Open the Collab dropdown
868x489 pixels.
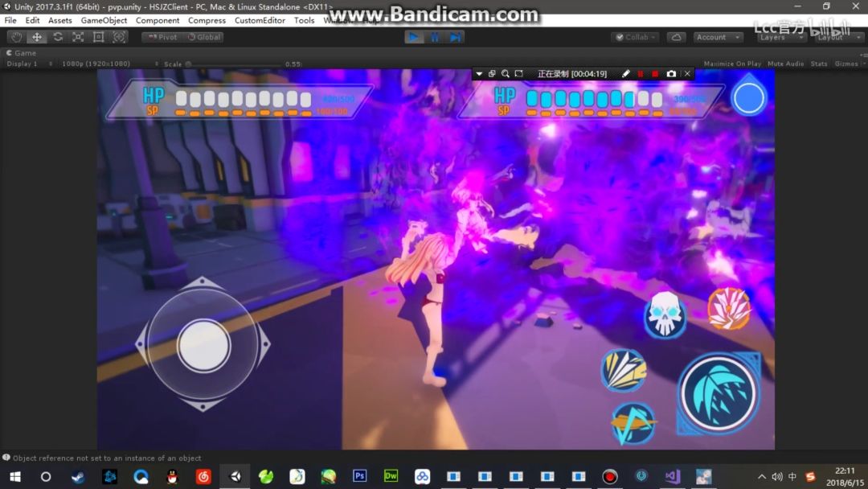[635, 37]
